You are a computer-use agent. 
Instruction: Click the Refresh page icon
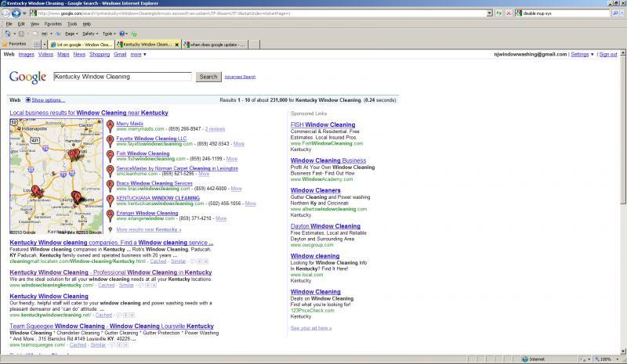coord(499,13)
